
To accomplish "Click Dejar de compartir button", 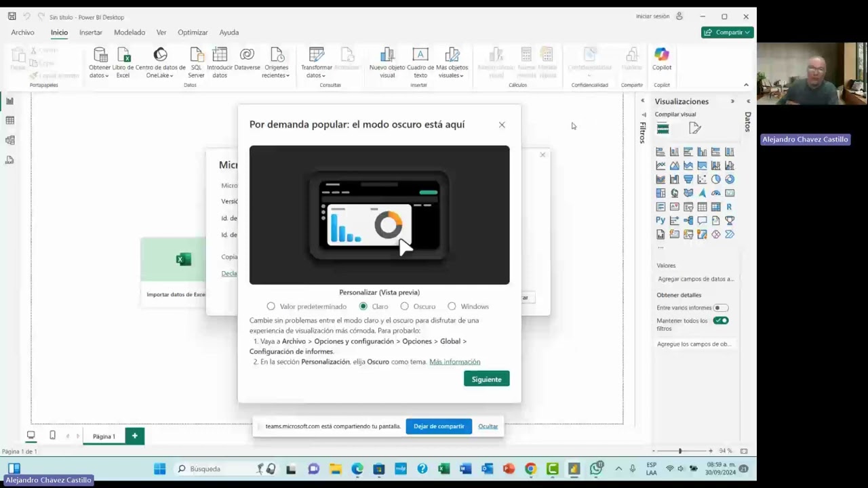I will [439, 426].
